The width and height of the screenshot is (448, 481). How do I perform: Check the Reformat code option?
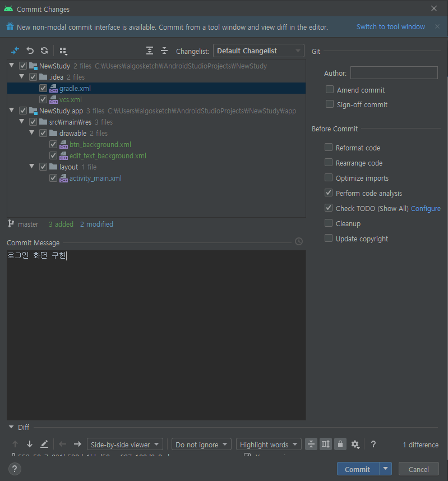pos(329,147)
